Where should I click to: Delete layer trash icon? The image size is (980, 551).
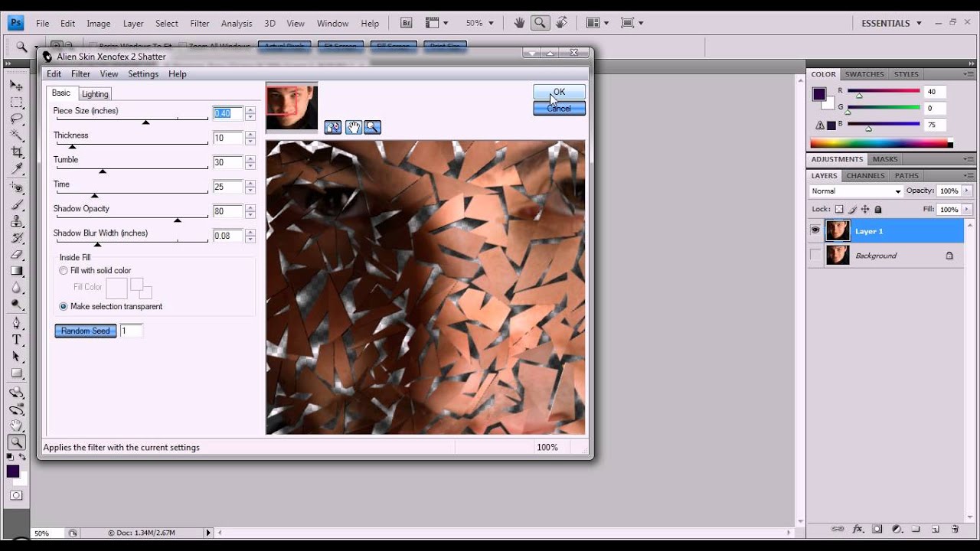955,529
